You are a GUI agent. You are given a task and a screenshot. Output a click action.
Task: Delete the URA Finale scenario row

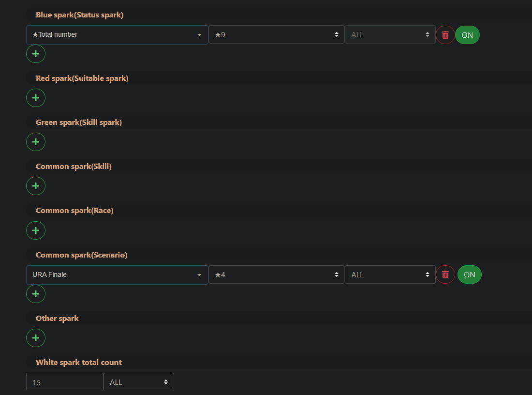tap(445, 274)
